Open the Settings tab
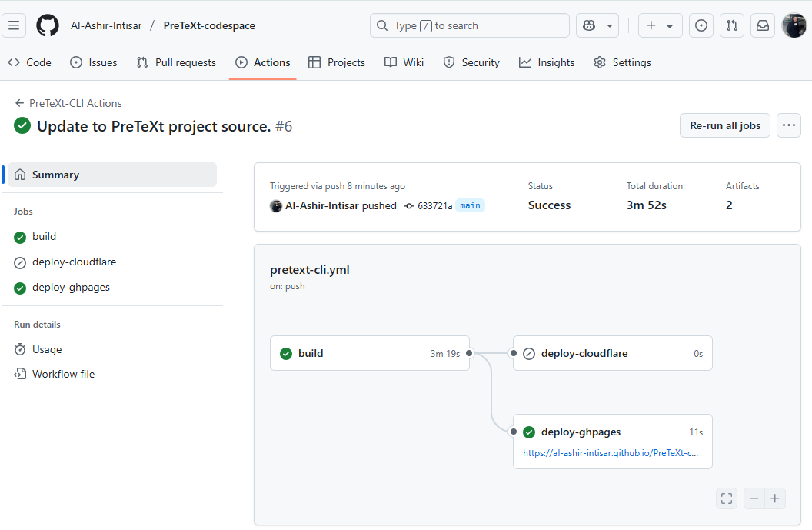Viewport: 812px width, 530px height. tap(623, 62)
